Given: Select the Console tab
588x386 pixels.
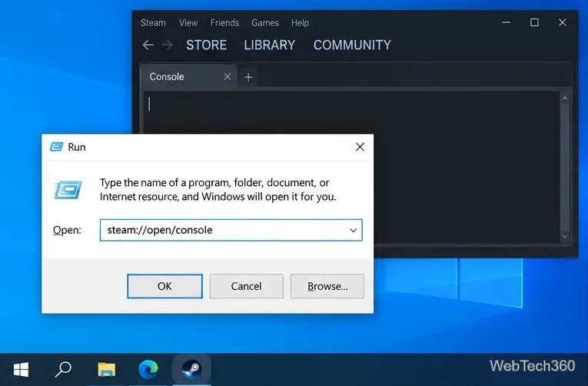Looking at the screenshot, I should pos(188,77).
